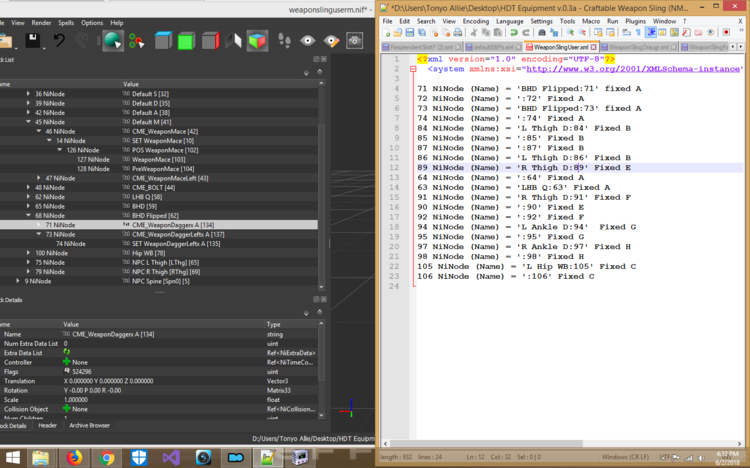Choose the flip view icon in NifSkope
This screenshot has height=468, width=750.
coord(233,41)
